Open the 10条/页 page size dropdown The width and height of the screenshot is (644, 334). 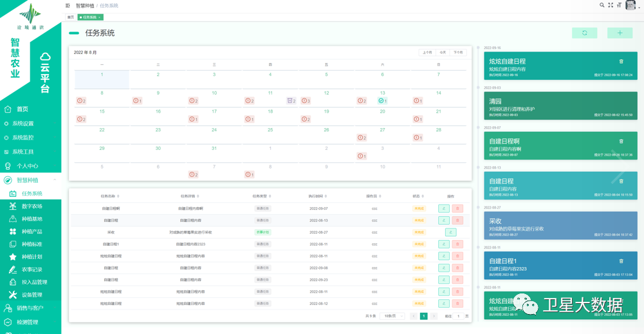click(x=392, y=317)
